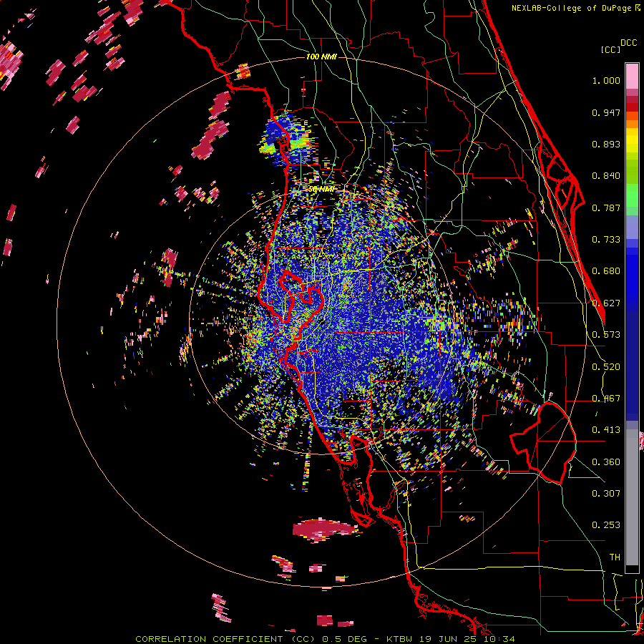This screenshot has height=644, width=644.
Task: Click the 0.840 scale value
Action: pyautogui.click(x=606, y=176)
